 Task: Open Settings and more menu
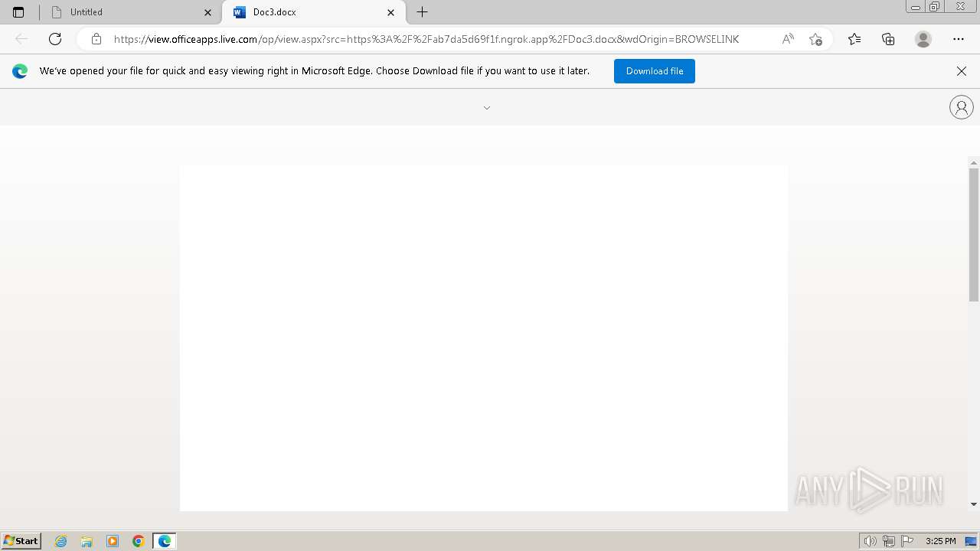959,39
